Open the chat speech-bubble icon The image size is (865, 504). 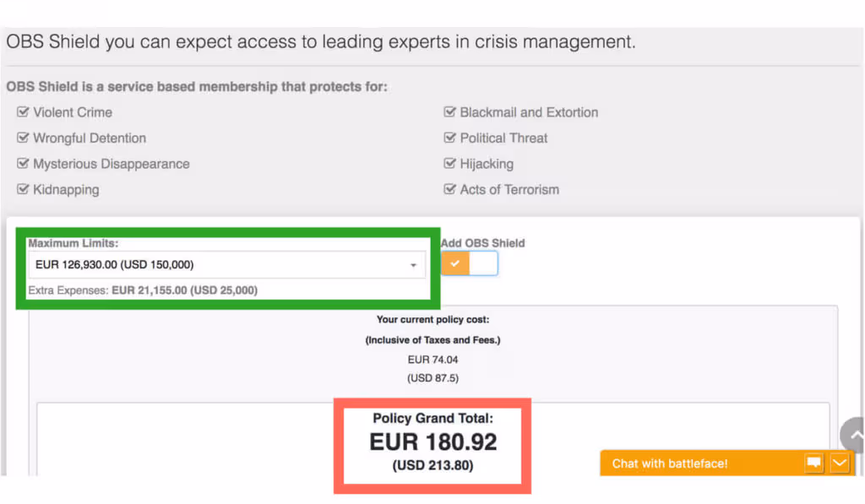pyautogui.click(x=813, y=463)
